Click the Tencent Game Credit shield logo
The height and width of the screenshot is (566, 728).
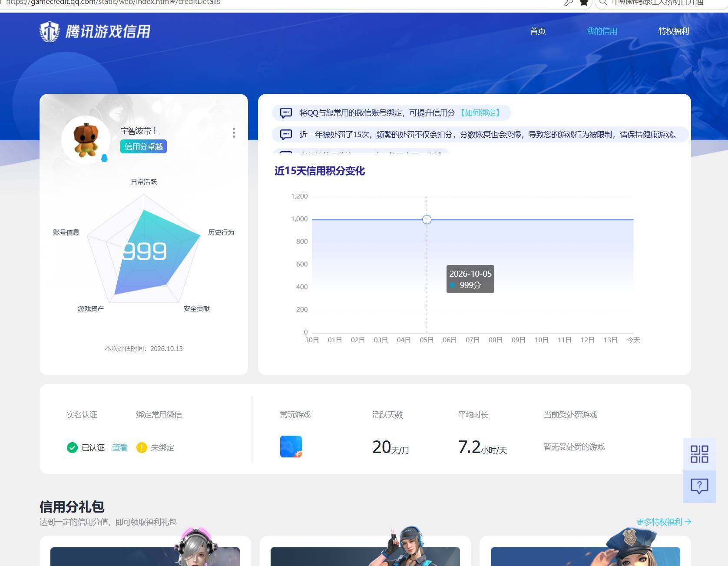[50, 31]
